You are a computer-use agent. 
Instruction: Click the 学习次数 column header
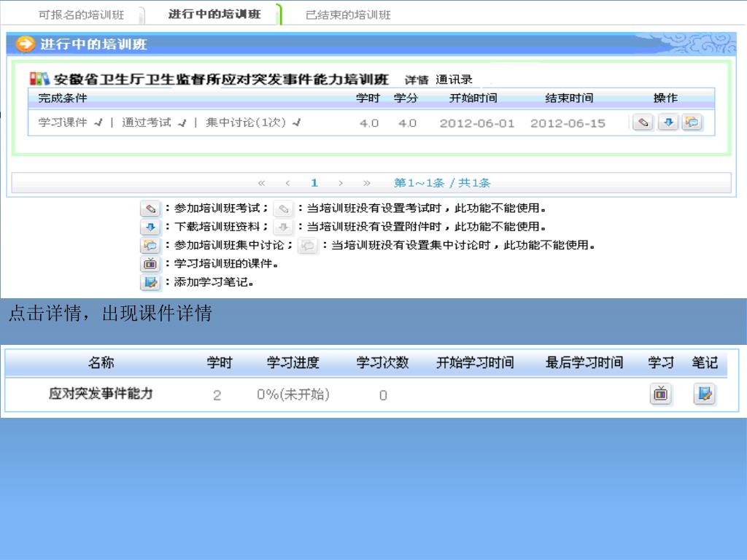pos(382,363)
